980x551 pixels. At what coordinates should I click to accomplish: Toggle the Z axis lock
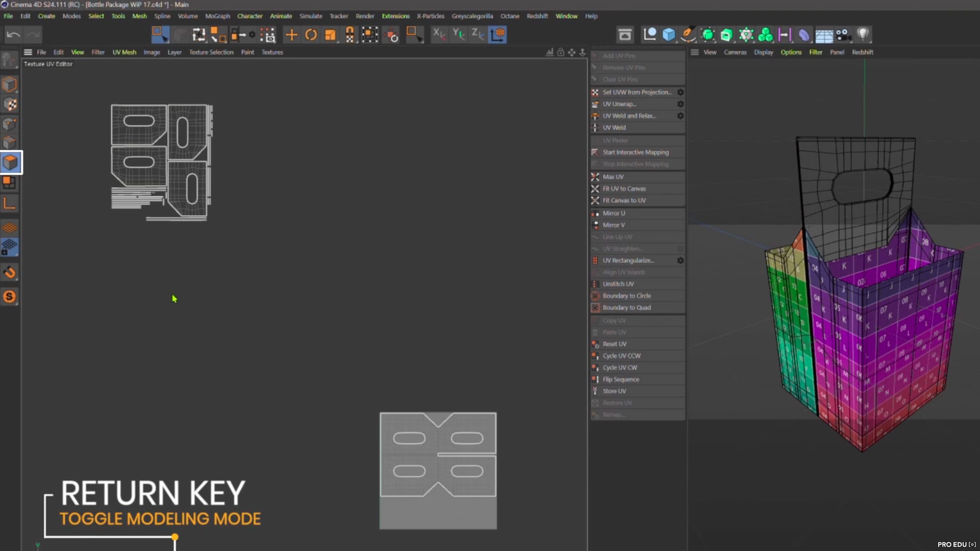point(477,35)
